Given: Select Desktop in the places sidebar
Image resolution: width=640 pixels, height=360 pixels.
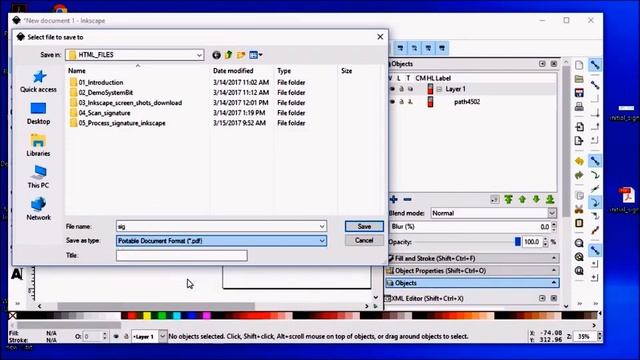Looking at the screenshot, I should coord(38,113).
